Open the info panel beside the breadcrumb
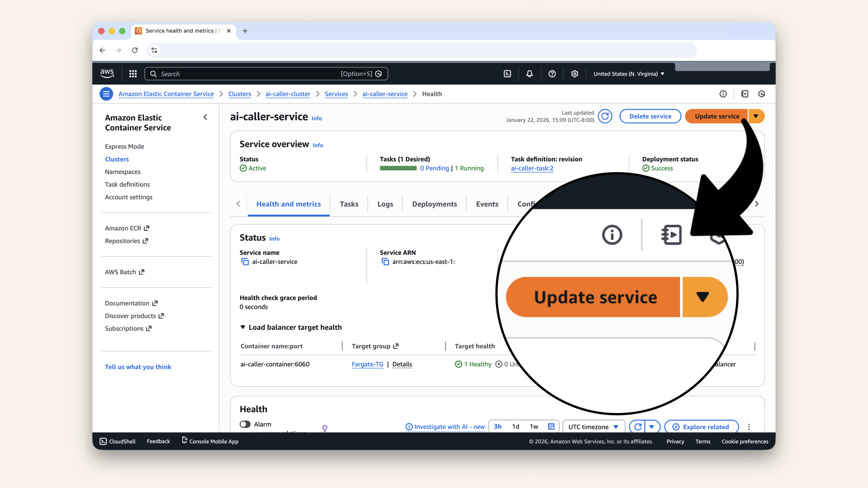This screenshot has width=868, height=488. (723, 94)
